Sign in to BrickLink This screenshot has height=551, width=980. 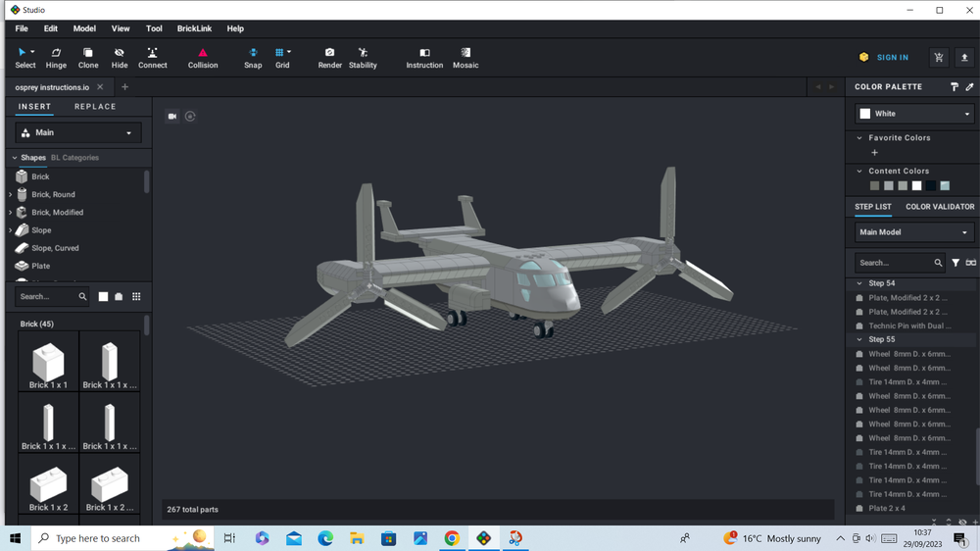coord(893,58)
